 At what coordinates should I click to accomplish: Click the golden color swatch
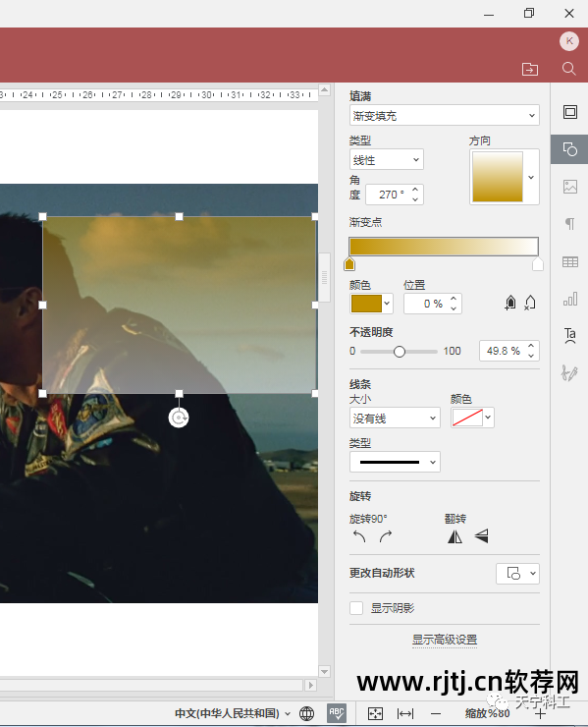[x=366, y=305]
